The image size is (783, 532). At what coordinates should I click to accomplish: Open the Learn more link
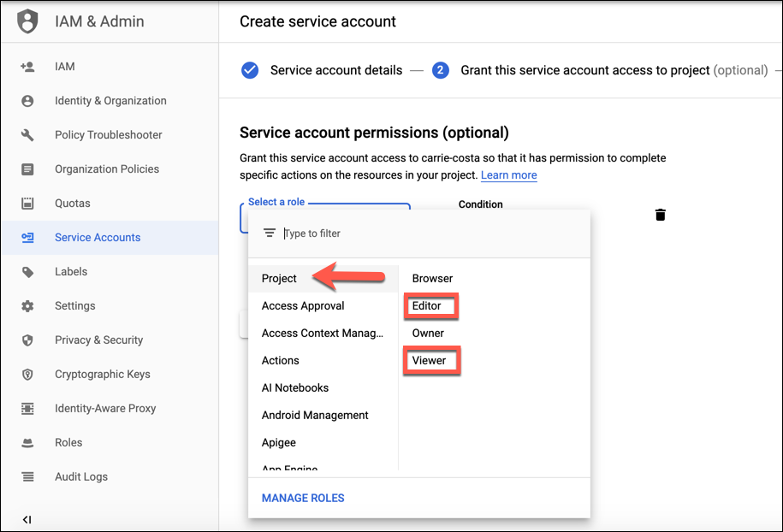point(509,175)
